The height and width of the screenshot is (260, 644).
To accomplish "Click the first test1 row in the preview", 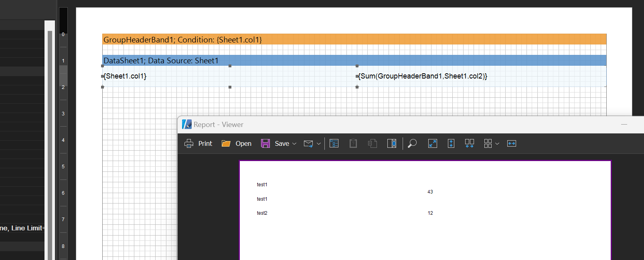I will (x=262, y=185).
